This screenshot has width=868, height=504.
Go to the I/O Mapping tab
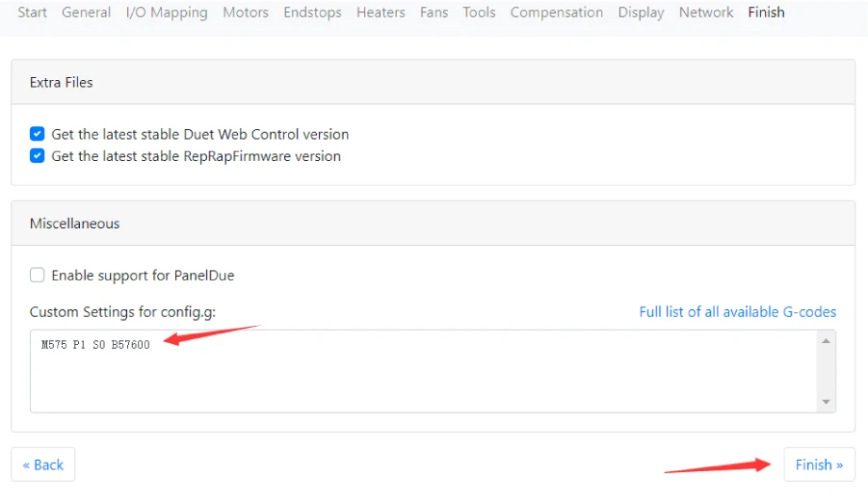pyautogui.click(x=167, y=13)
